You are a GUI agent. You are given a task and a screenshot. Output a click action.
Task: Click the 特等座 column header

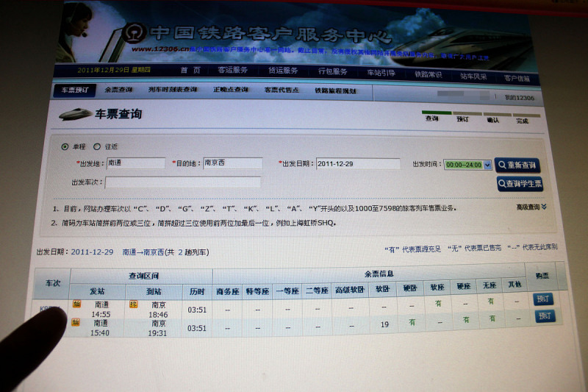[x=257, y=291]
